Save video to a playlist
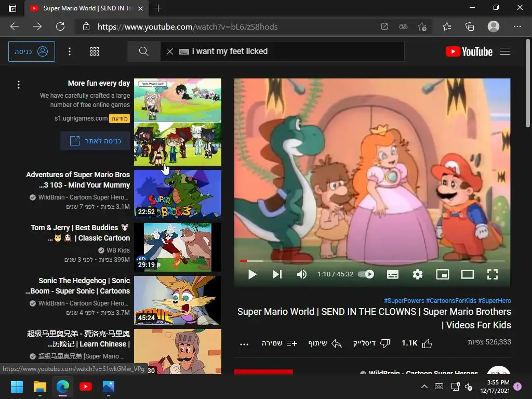Viewport: 532px width, 399px height. click(x=279, y=343)
